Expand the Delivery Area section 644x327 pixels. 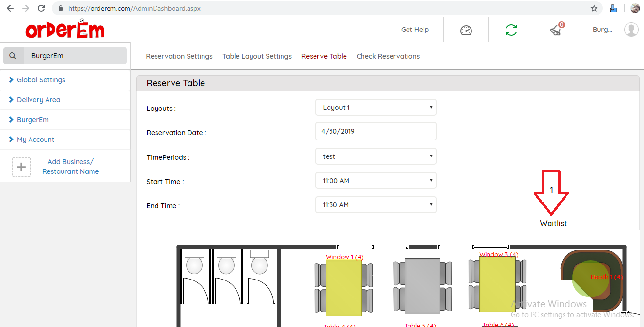pos(38,100)
